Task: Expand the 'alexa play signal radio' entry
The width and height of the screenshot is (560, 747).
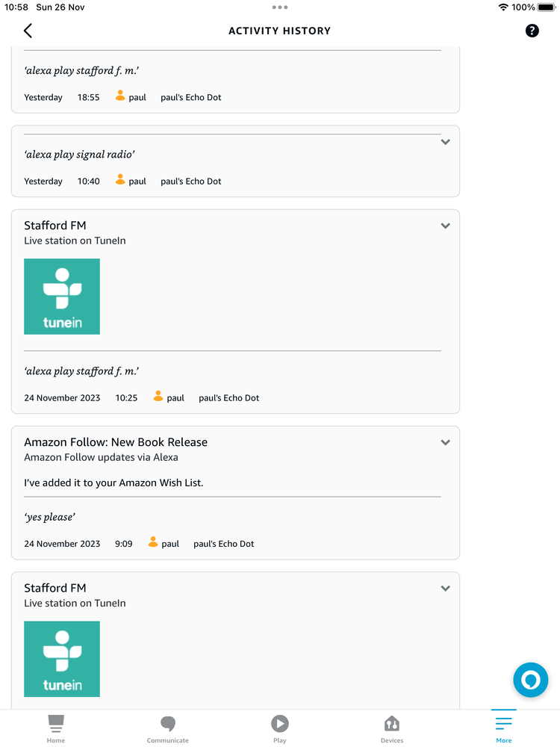Action: tap(445, 142)
